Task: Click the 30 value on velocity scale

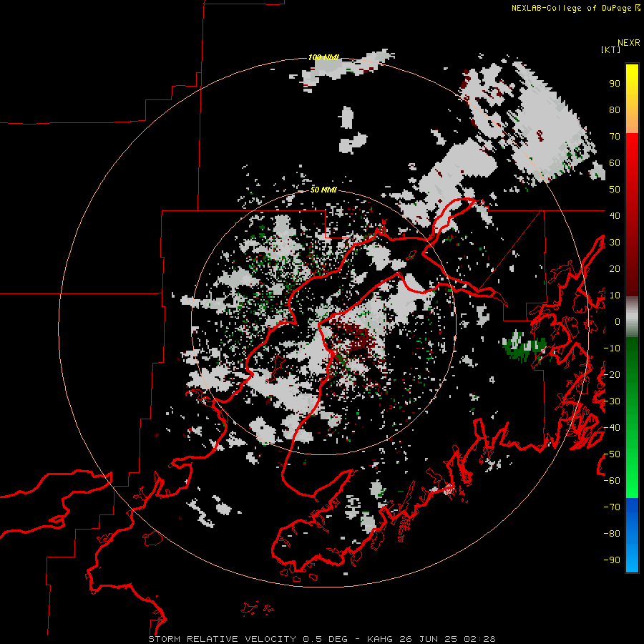Action: [x=615, y=243]
